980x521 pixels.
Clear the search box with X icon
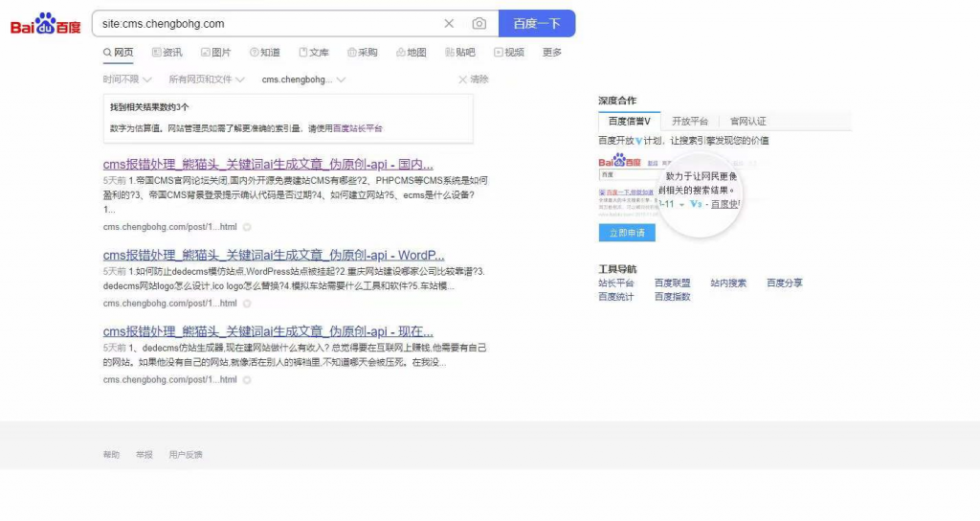449,24
